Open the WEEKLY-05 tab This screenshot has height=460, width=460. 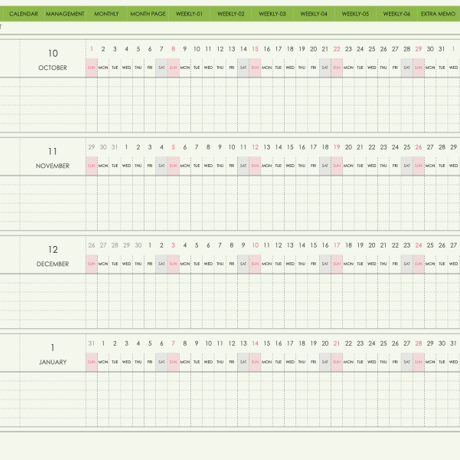coord(355,14)
